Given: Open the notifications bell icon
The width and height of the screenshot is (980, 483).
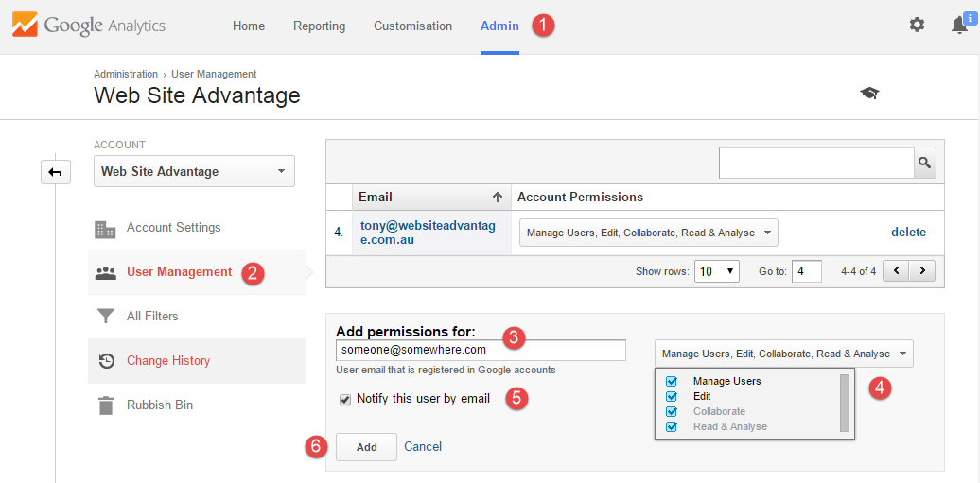Looking at the screenshot, I should point(959,25).
